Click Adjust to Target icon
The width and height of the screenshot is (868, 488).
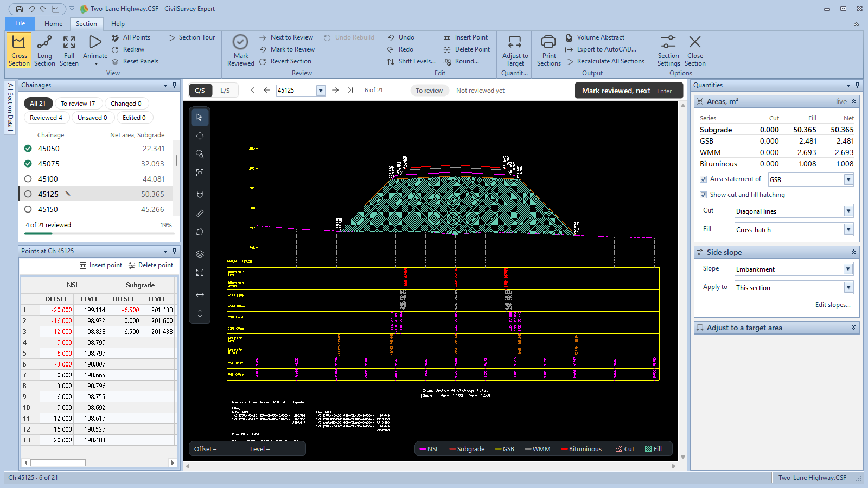[x=515, y=50]
